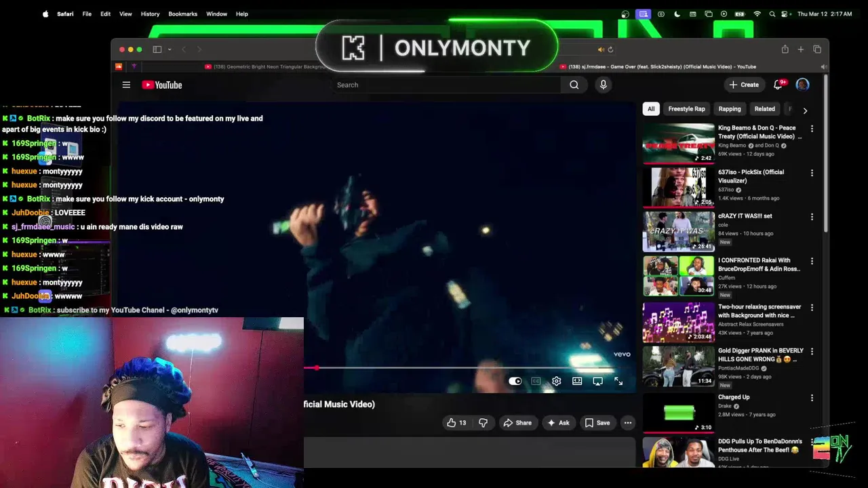
Task: Click the YouTube logo home link
Action: tap(162, 85)
